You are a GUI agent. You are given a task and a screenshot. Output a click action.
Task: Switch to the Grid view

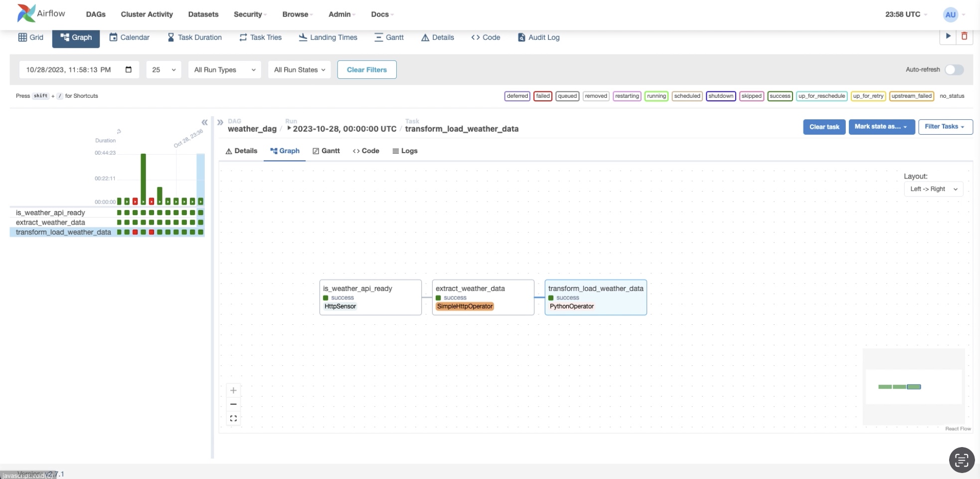tap(30, 37)
